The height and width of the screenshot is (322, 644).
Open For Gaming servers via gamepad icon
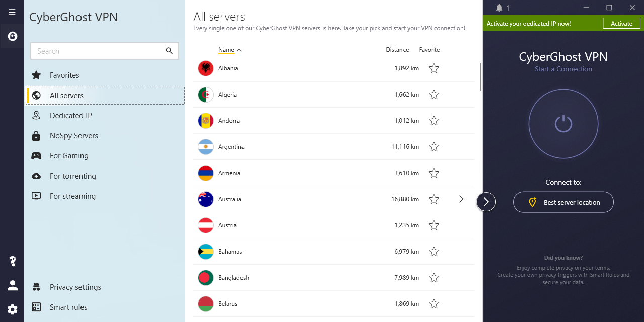36,155
